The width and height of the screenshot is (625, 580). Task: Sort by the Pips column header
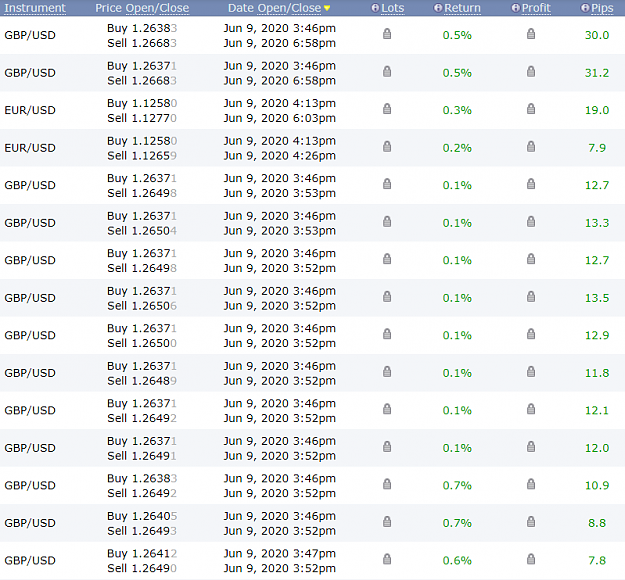tap(602, 8)
